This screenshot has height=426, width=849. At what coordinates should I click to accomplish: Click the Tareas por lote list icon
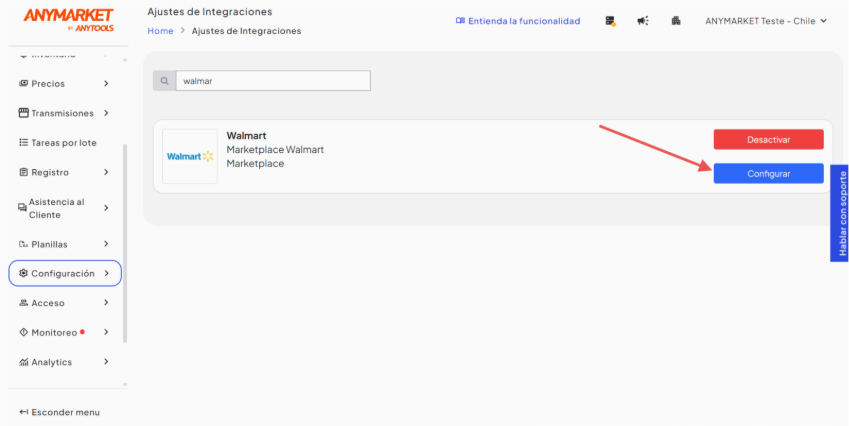[x=23, y=143]
